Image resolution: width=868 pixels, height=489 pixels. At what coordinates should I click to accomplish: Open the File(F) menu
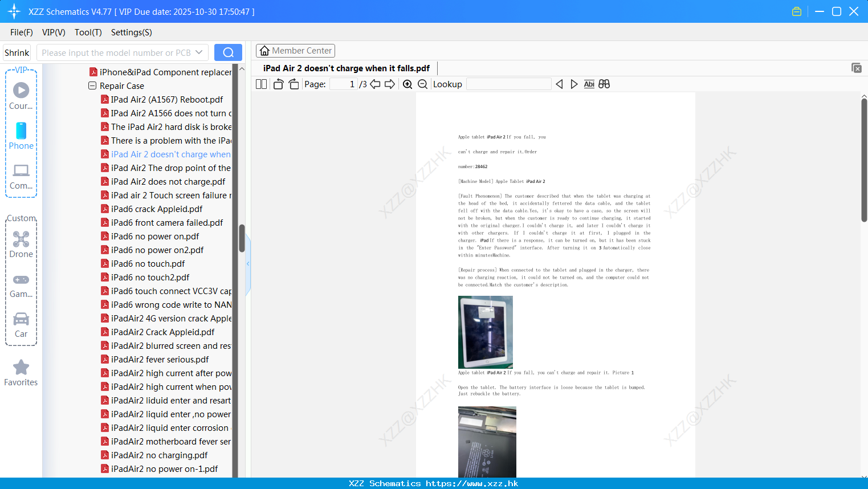pyautogui.click(x=22, y=32)
